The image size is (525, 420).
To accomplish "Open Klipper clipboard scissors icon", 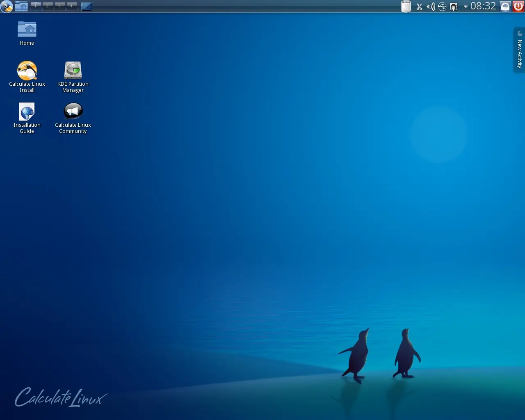I will tap(419, 7).
